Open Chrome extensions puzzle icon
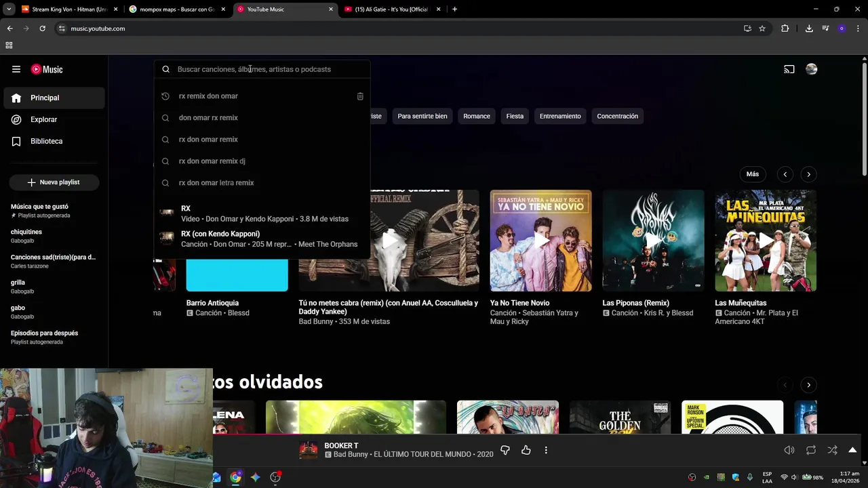This screenshot has height=488, width=868. [x=785, y=28]
